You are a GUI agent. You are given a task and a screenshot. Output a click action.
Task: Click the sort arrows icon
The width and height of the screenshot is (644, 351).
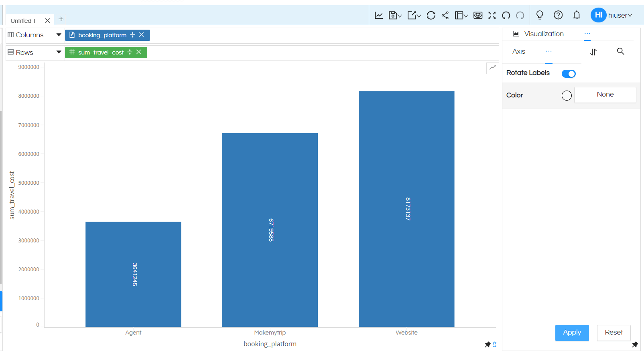593,52
